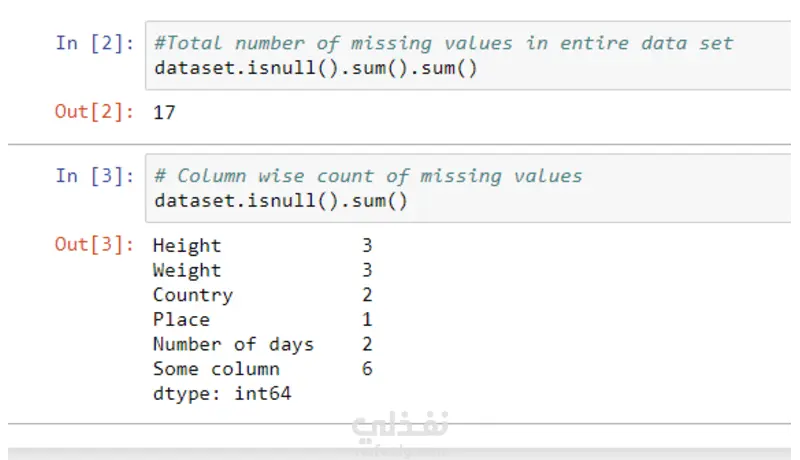Click the dtype: int64 line
Viewport: 800px width, 460px height.
coord(222,394)
